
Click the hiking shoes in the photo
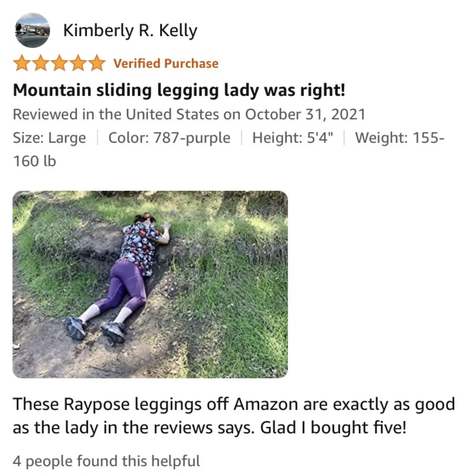coord(95,330)
